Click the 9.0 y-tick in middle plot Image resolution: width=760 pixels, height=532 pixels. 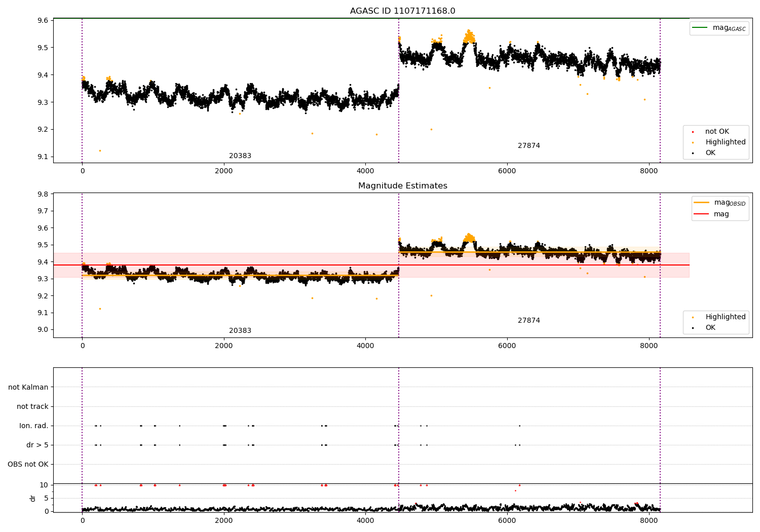coord(43,329)
